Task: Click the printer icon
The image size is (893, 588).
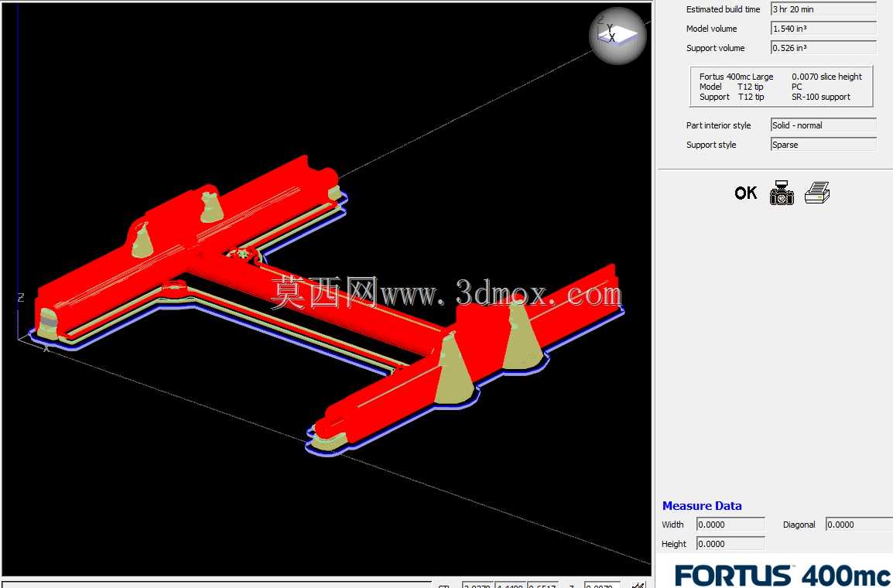Action: coord(817,193)
